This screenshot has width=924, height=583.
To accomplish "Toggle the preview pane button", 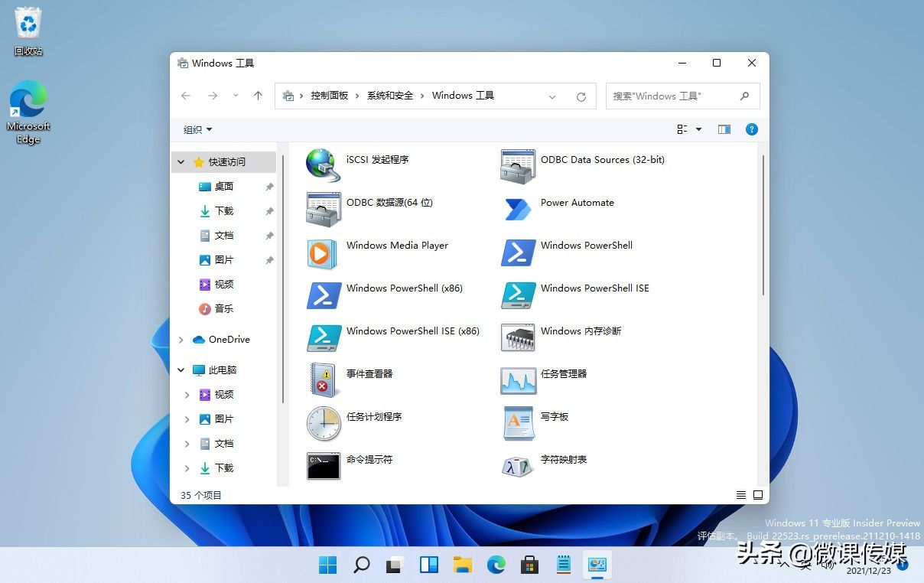I will tap(724, 130).
